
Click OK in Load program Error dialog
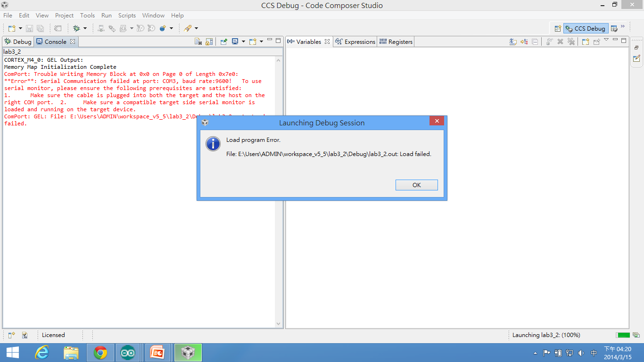coord(417,185)
